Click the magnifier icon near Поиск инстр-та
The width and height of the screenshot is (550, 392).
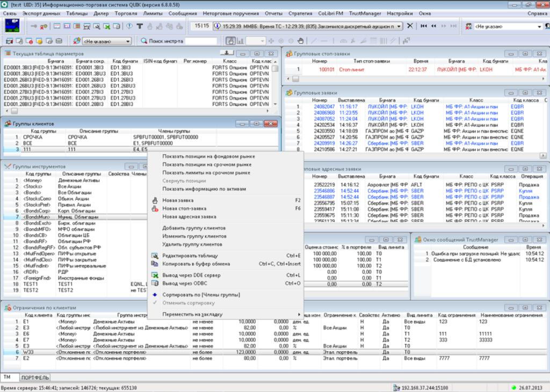click(x=144, y=41)
